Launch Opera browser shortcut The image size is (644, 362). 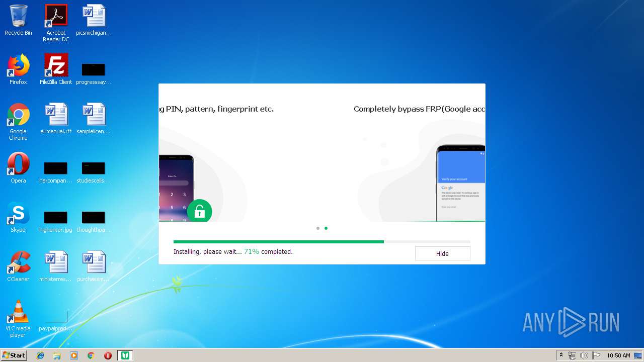click(18, 168)
